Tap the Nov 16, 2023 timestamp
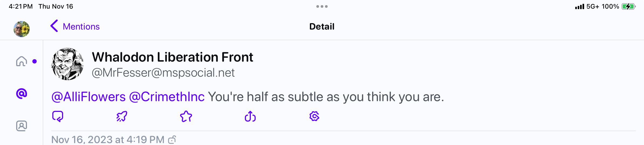 pyautogui.click(x=108, y=140)
